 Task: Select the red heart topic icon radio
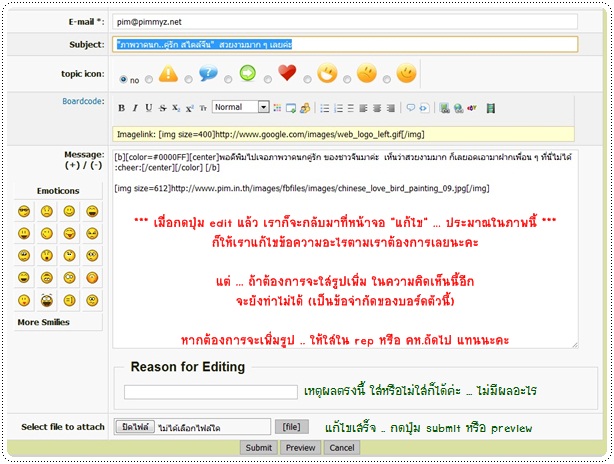270,79
